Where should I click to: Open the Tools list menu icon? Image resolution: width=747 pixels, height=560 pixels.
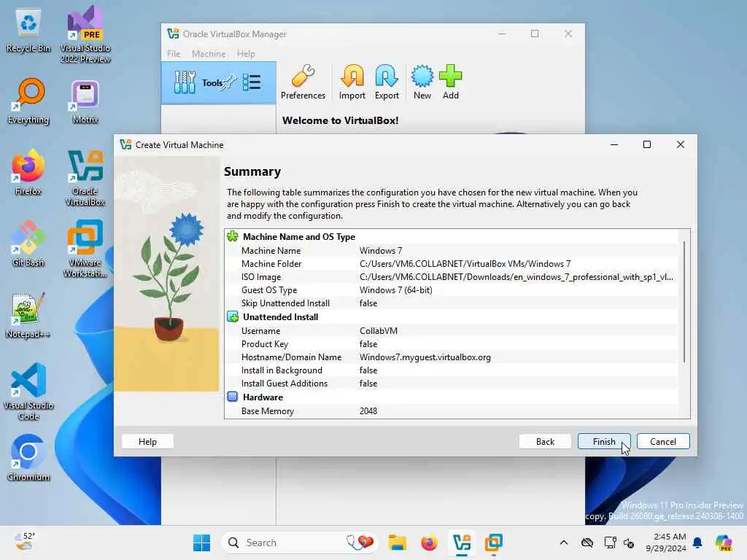tap(252, 82)
